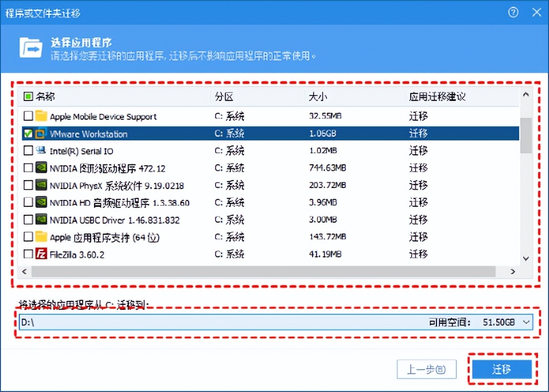The width and height of the screenshot is (549, 392).
Task: Click the NVIDIA 图形驱动程序 icon
Action: 41,168
